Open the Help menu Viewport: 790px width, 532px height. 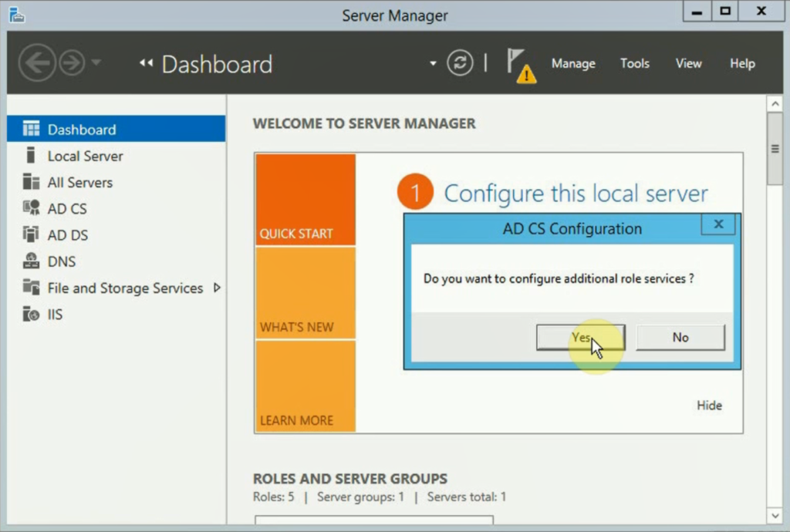[x=742, y=63]
